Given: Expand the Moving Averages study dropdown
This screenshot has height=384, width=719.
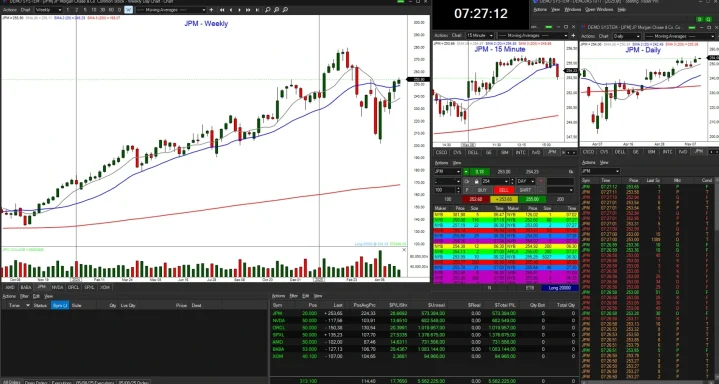Looking at the screenshot, I should point(171,10).
